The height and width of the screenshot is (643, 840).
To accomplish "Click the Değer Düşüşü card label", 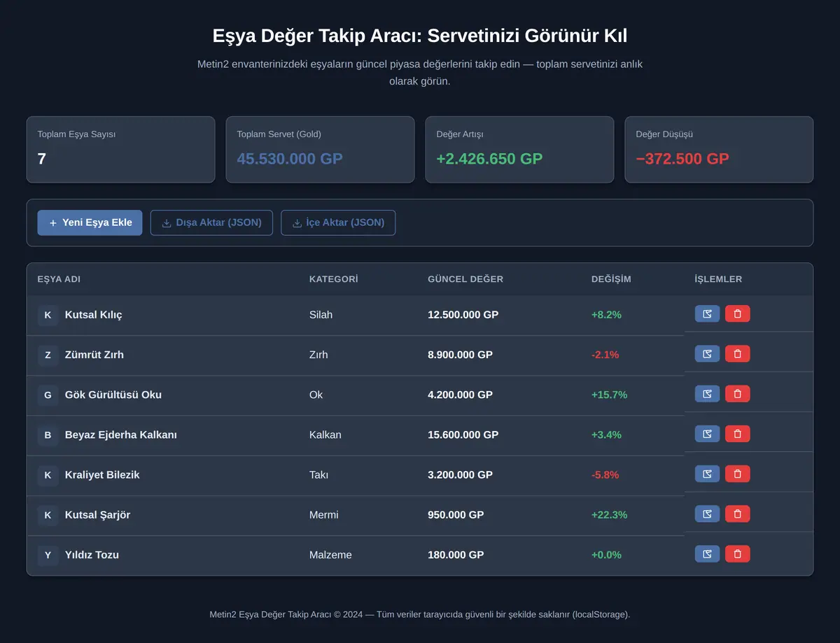I will click(x=664, y=134).
